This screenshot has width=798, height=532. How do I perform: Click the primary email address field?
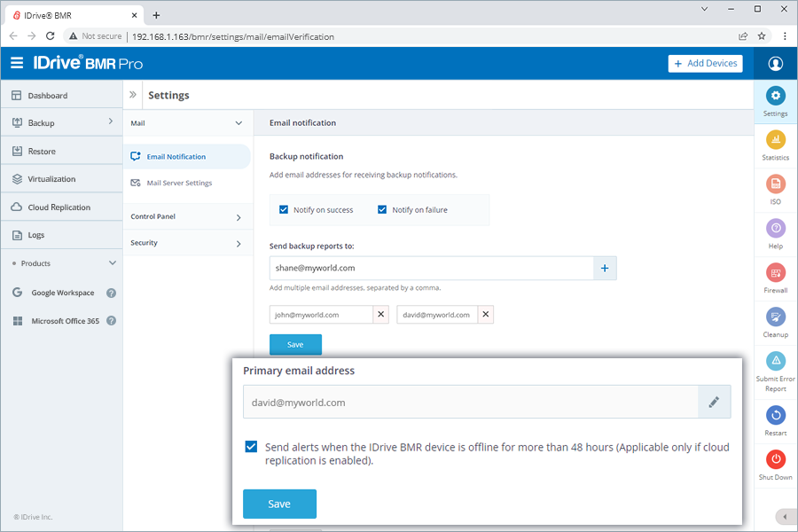pyautogui.click(x=471, y=403)
